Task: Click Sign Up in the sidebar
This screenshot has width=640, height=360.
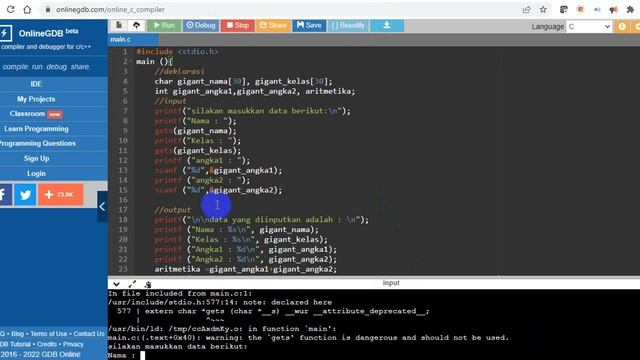Action: (x=36, y=158)
